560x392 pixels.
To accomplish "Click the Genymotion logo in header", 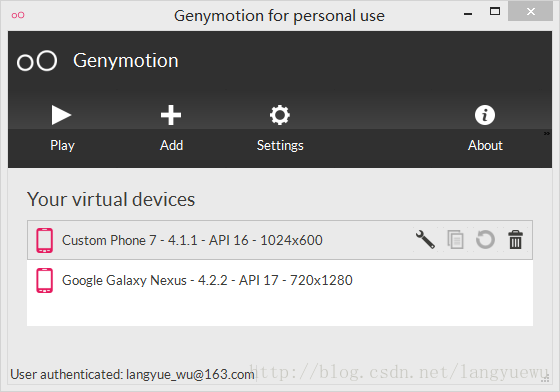I will [x=37, y=61].
